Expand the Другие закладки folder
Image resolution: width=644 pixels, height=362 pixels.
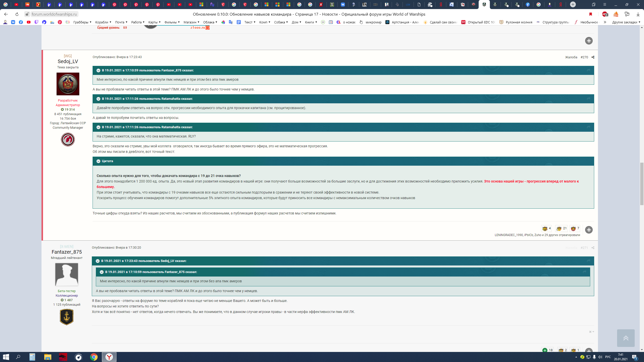[x=626, y=22]
